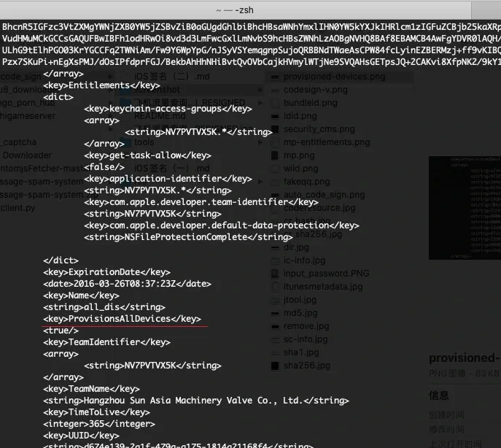Image resolution: width=501 pixels, height=448 pixels.
Task: Click the all_dis string line
Action: [x=104, y=307]
